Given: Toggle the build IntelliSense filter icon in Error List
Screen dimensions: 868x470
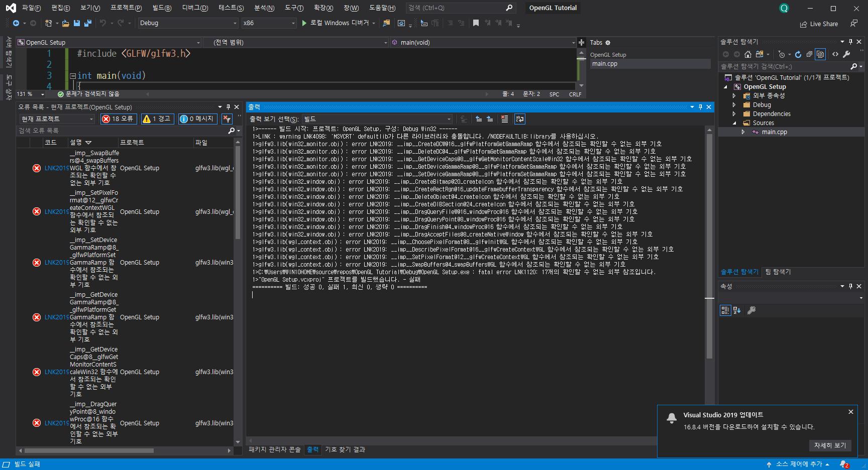Looking at the screenshot, I should [227, 119].
